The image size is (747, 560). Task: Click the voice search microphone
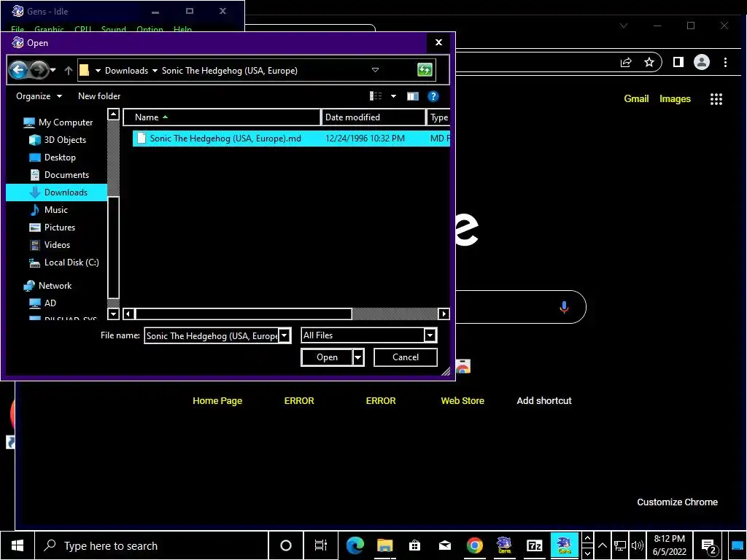(564, 307)
